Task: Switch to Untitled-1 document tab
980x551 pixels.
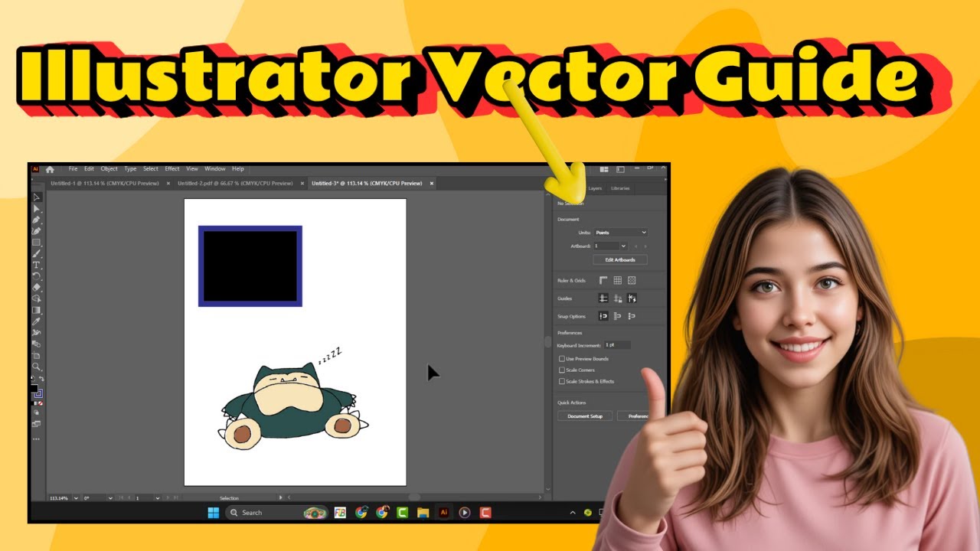Action: pos(104,184)
